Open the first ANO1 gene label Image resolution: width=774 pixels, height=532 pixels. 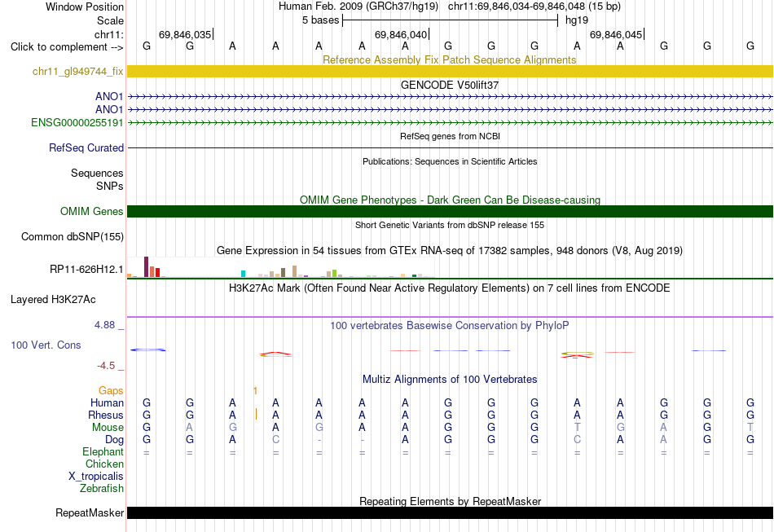point(109,96)
